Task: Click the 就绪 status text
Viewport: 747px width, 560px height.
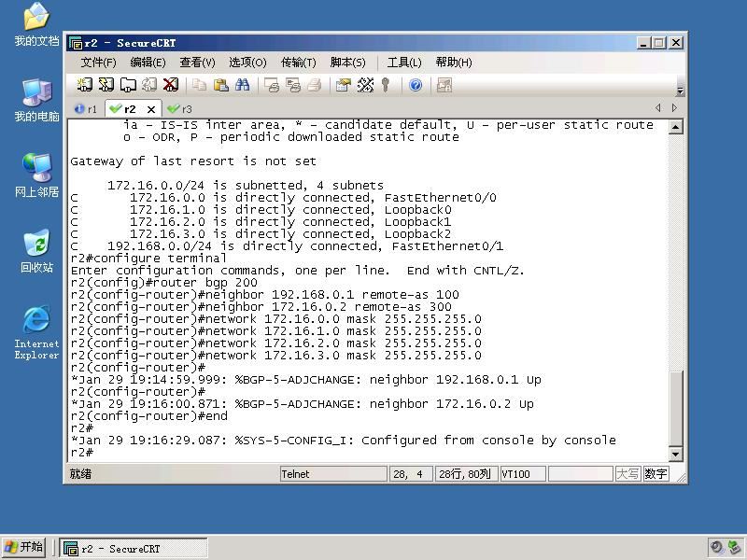Action: tap(80, 474)
